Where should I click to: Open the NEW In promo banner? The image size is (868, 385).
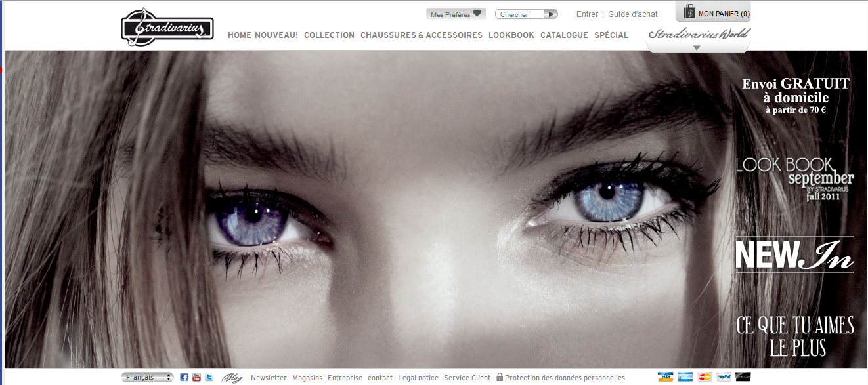click(x=794, y=255)
